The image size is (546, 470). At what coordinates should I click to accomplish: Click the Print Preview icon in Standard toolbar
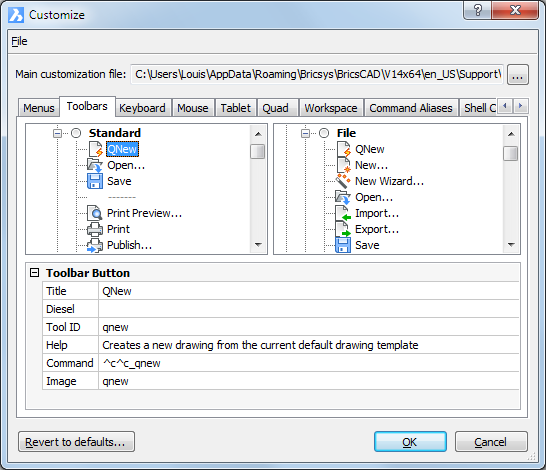pyautogui.click(x=95, y=213)
